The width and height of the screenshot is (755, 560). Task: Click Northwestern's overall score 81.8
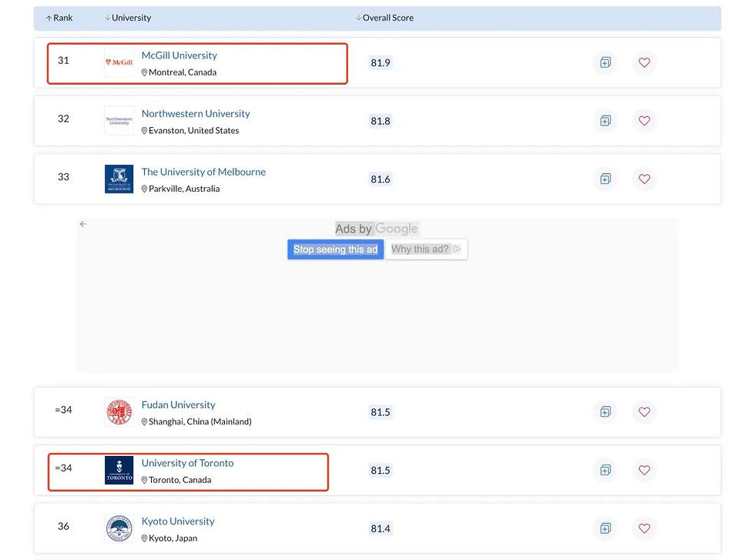[x=381, y=121]
